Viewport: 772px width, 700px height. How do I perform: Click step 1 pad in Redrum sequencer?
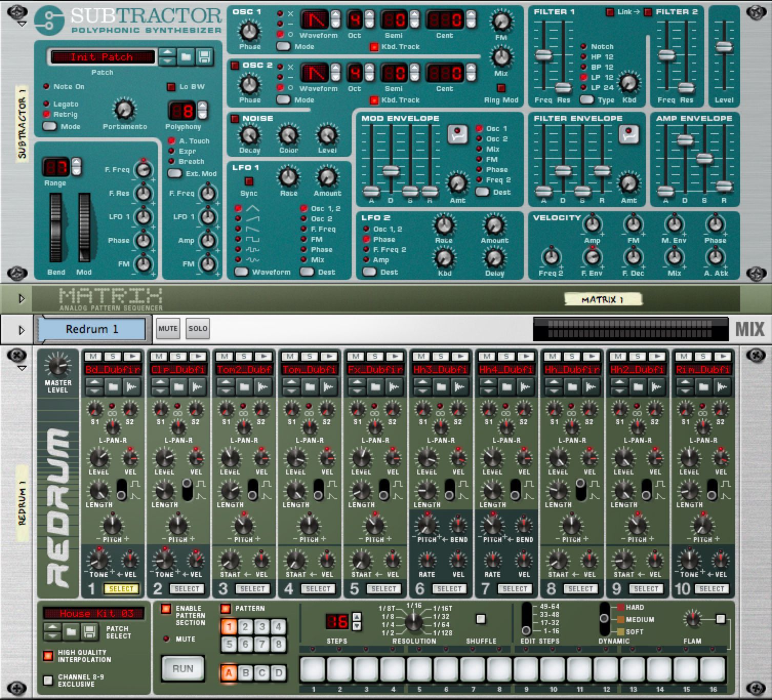pos(313,669)
